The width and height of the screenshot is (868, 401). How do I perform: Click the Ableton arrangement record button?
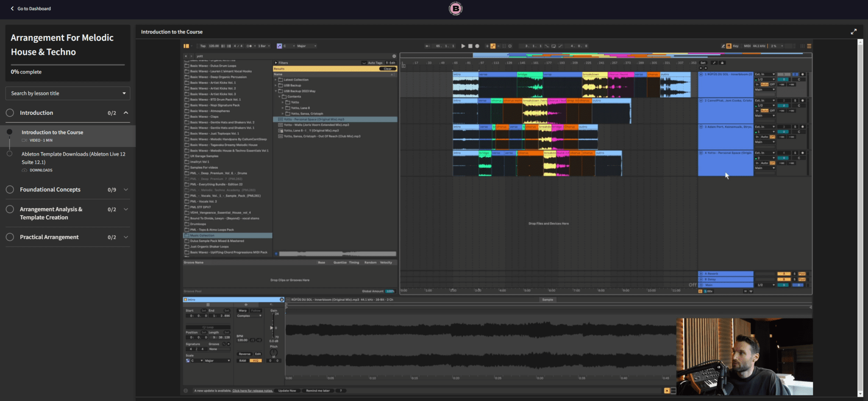477,46
